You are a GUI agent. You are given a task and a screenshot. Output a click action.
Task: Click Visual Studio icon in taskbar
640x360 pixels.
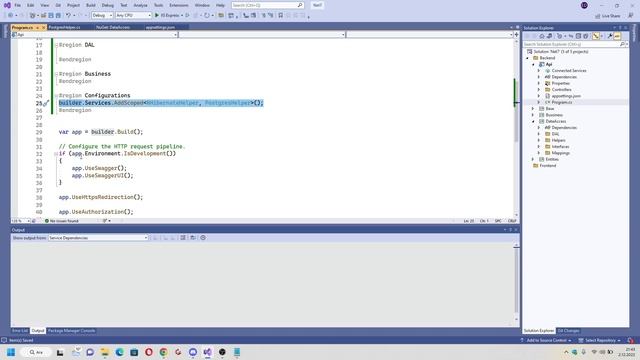[207, 352]
